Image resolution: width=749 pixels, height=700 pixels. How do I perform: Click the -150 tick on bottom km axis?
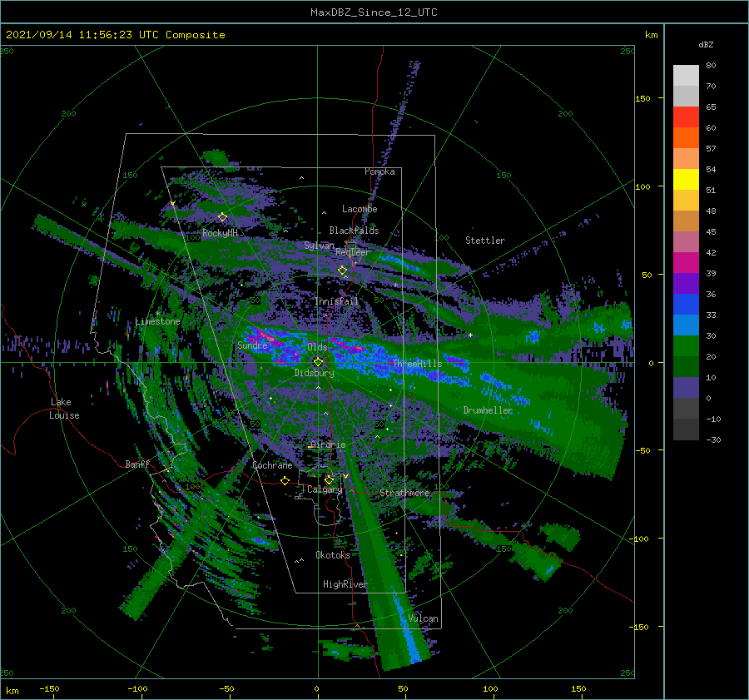click(49, 688)
